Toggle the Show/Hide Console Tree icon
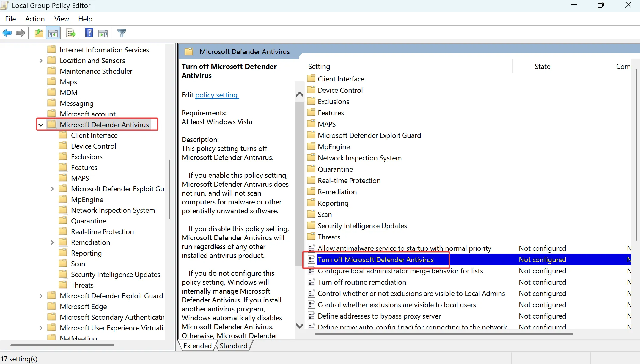The width and height of the screenshot is (640, 364). pos(53,33)
